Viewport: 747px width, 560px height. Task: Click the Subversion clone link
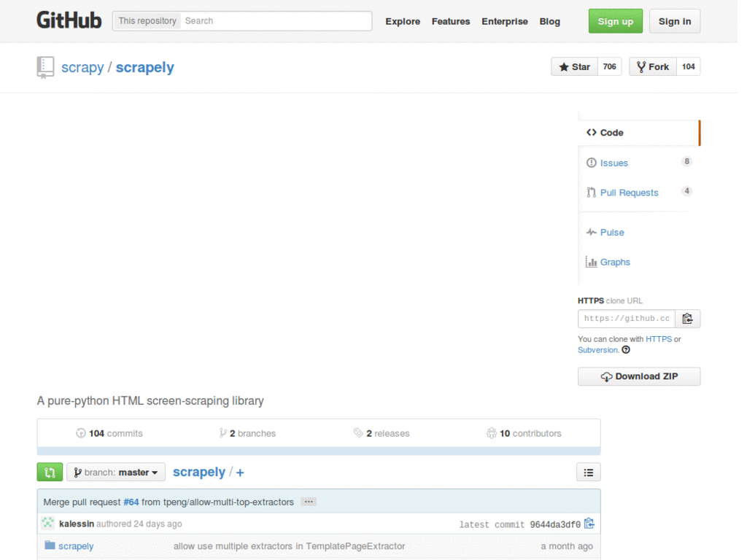click(x=597, y=350)
